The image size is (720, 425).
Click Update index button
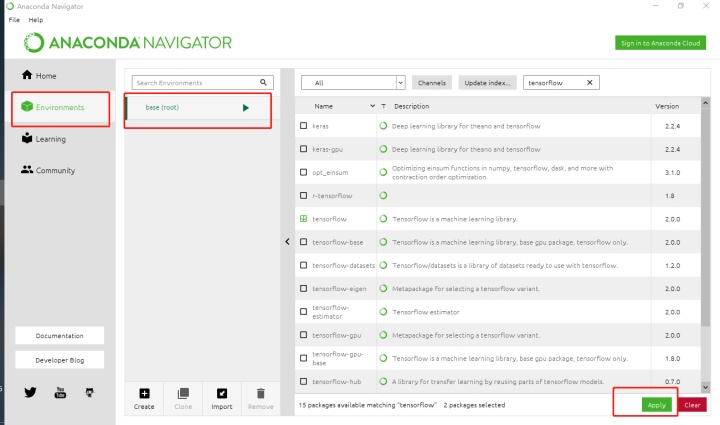tap(487, 83)
